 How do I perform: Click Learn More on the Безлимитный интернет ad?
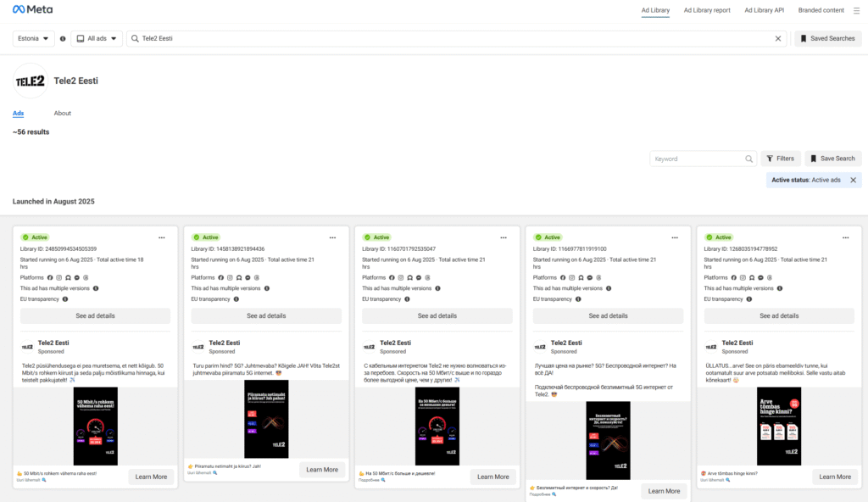(664, 491)
